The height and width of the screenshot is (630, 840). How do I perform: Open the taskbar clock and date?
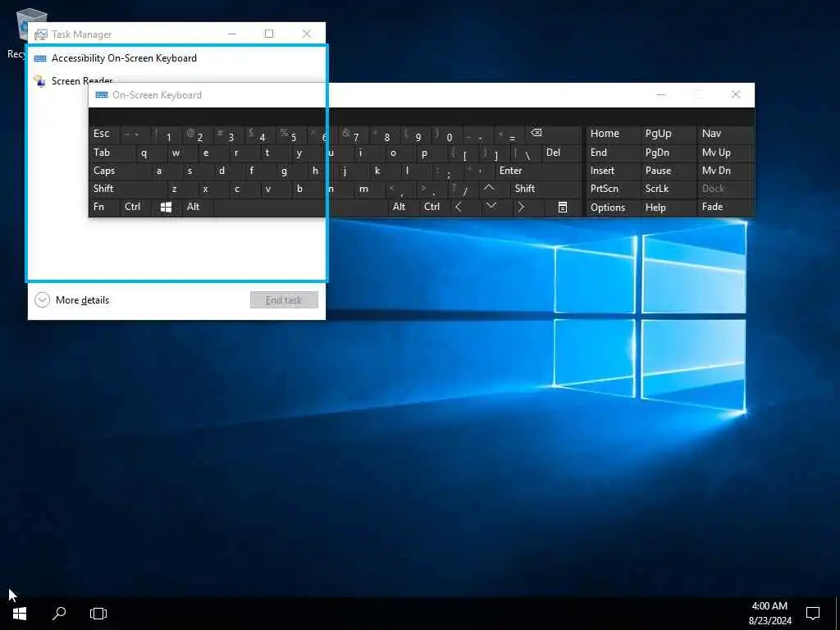click(x=769, y=614)
